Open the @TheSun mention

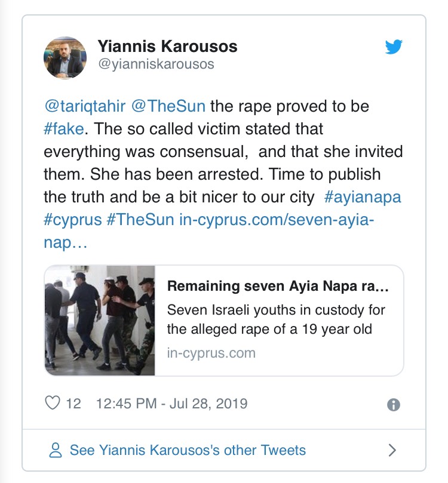[168, 106]
